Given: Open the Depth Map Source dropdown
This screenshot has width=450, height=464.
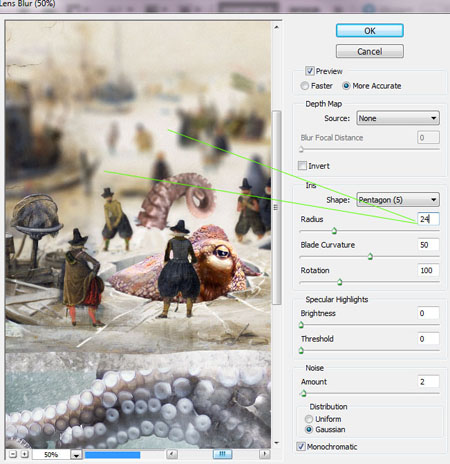Looking at the screenshot, I should 398,118.
